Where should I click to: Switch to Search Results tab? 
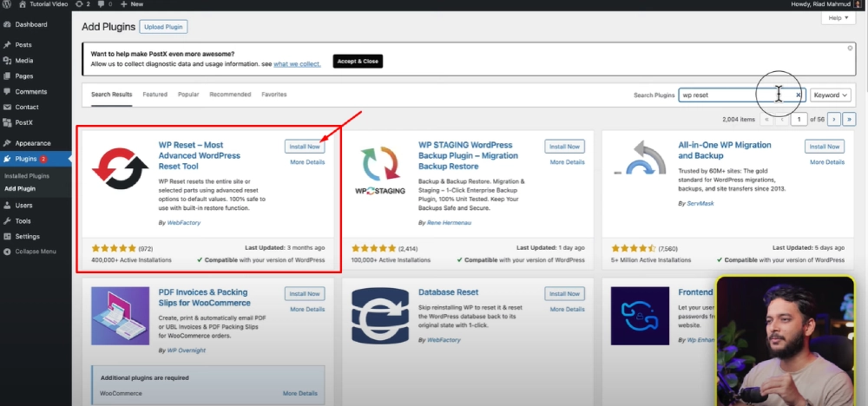(x=112, y=95)
